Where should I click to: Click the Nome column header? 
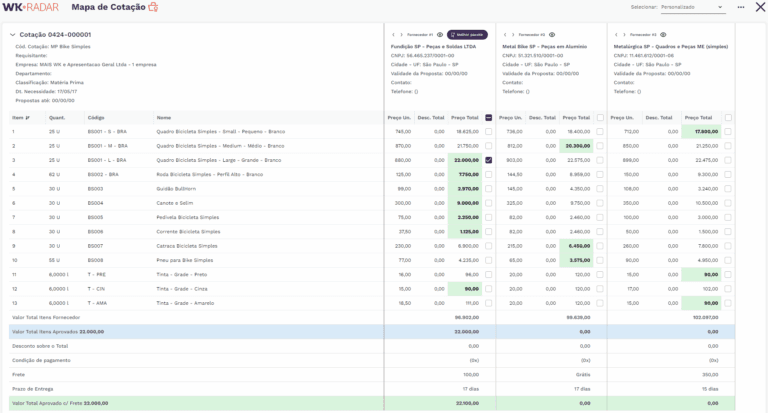click(x=164, y=118)
